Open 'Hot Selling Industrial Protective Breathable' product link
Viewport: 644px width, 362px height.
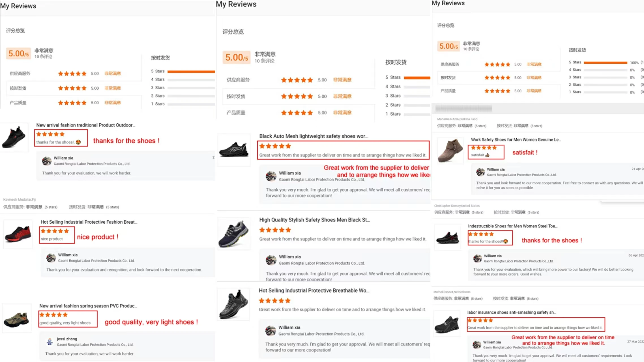pos(314,290)
